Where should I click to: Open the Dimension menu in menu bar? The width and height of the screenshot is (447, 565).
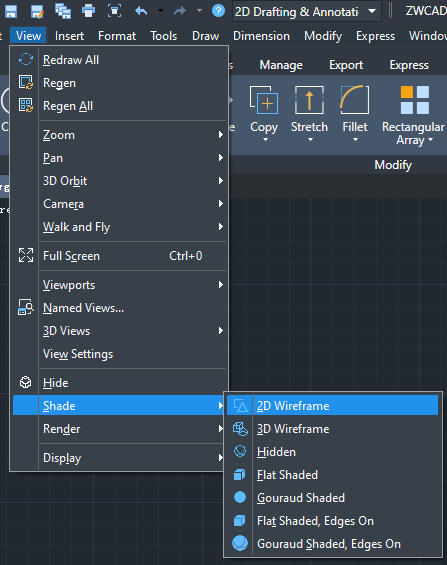tap(261, 36)
